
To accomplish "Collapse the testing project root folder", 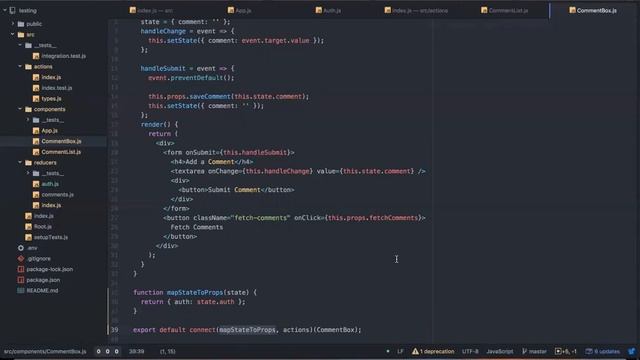I will point(4,10).
